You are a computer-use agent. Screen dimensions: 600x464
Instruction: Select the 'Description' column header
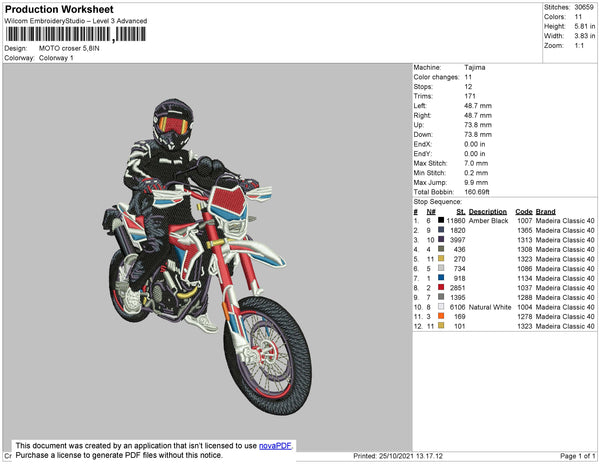click(x=488, y=212)
